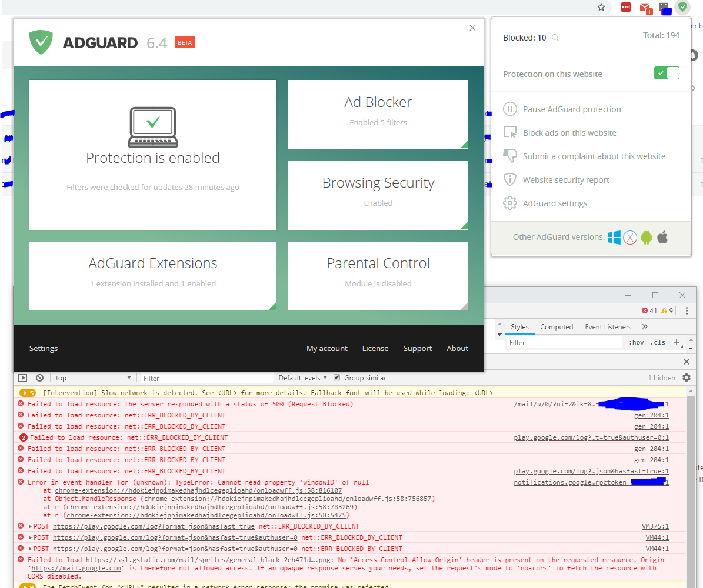Open AdGuard settings via gear icon

[x=509, y=203]
